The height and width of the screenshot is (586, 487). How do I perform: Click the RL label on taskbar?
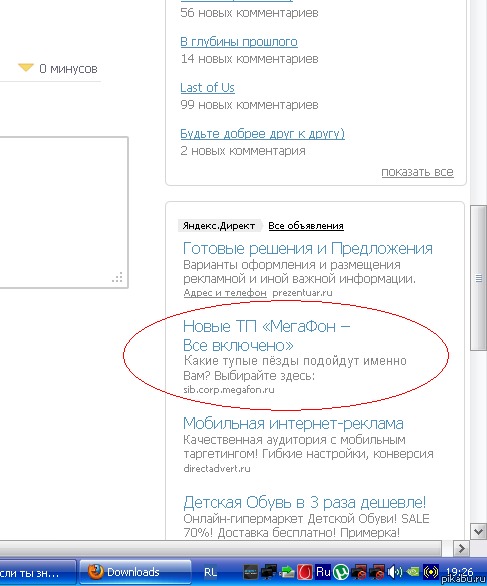coord(210,572)
